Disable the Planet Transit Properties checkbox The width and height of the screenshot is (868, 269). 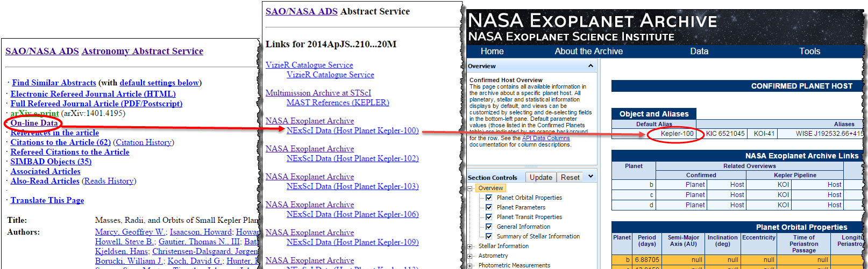(489, 217)
